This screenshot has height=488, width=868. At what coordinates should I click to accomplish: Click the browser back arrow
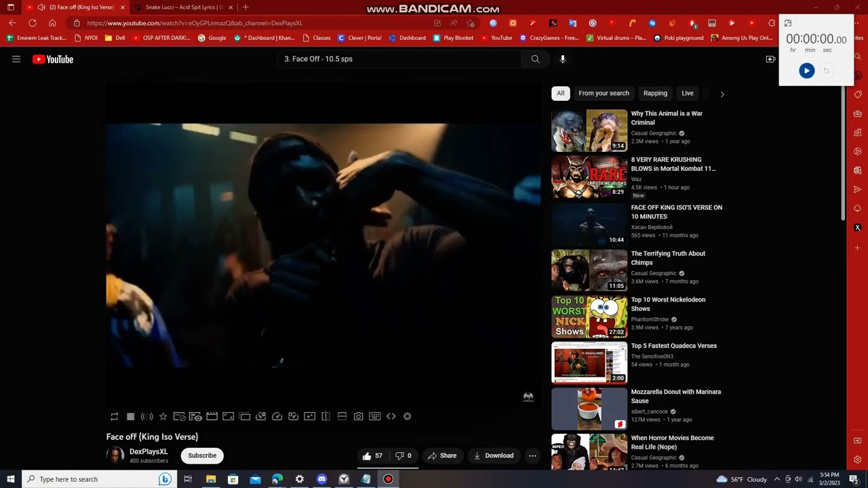tap(12, 23)
